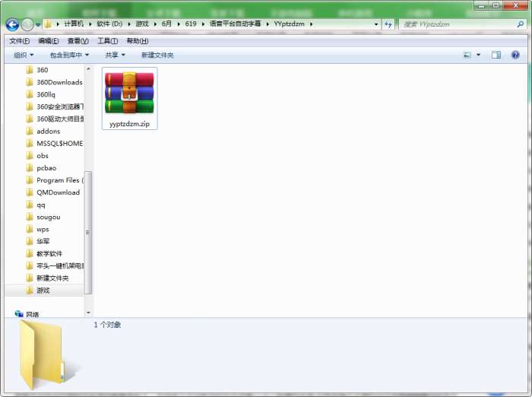Screen dimensions: 532x397
Task: Select 游戏 in the address path
Action: point(142,24)
